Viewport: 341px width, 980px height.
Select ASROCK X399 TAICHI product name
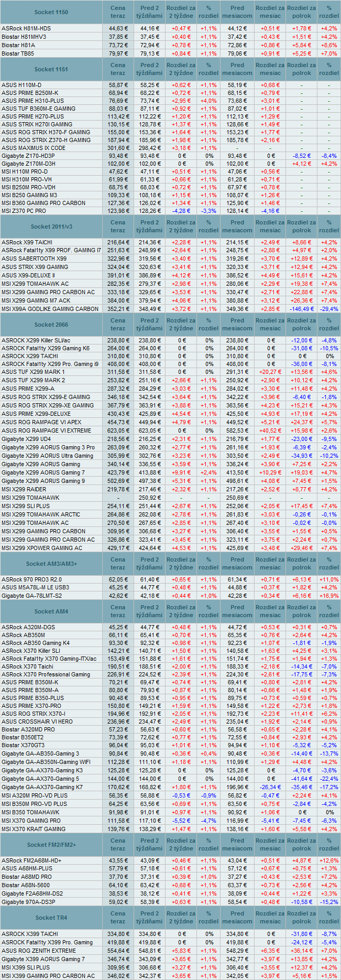[30, 934]
